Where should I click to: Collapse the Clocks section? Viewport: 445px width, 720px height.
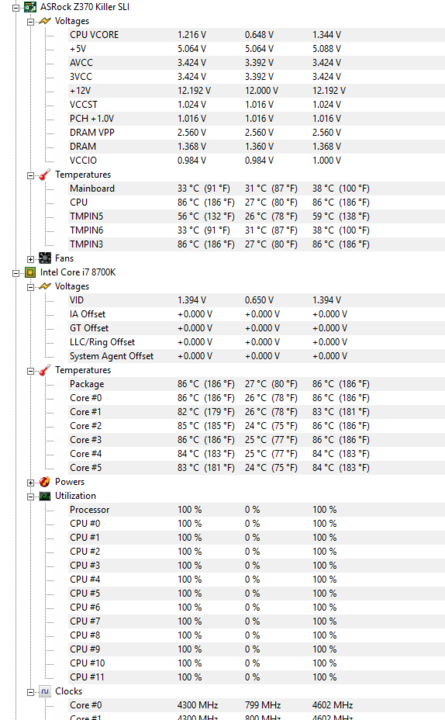(x=30, y=692)
